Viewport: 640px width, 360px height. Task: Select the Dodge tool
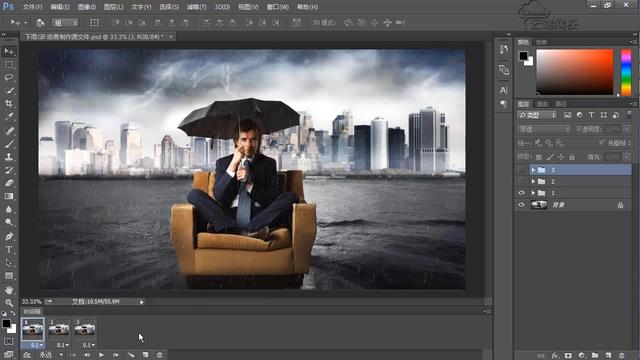[x=9, y=222]
